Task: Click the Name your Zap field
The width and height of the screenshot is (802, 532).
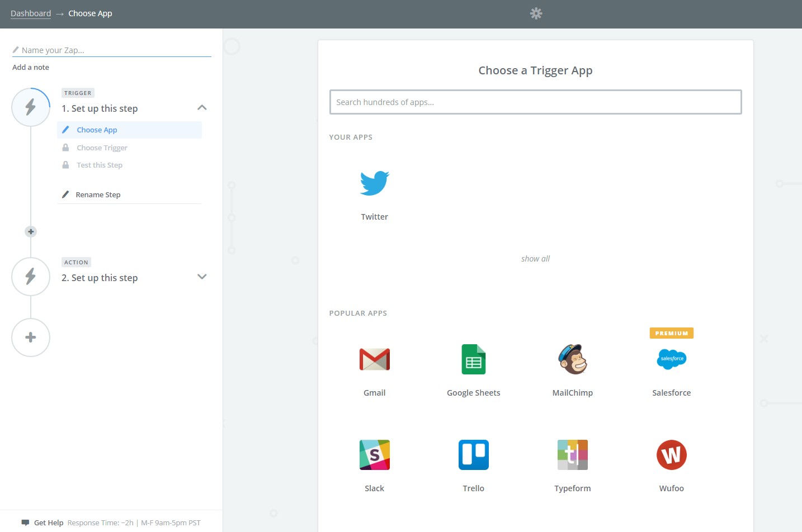Action: pos(112,50)
